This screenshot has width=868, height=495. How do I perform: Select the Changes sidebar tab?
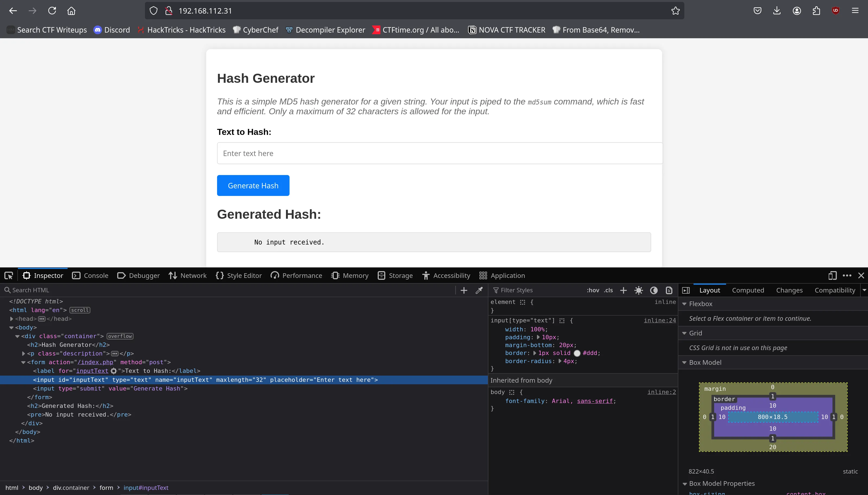click(789, 290)
